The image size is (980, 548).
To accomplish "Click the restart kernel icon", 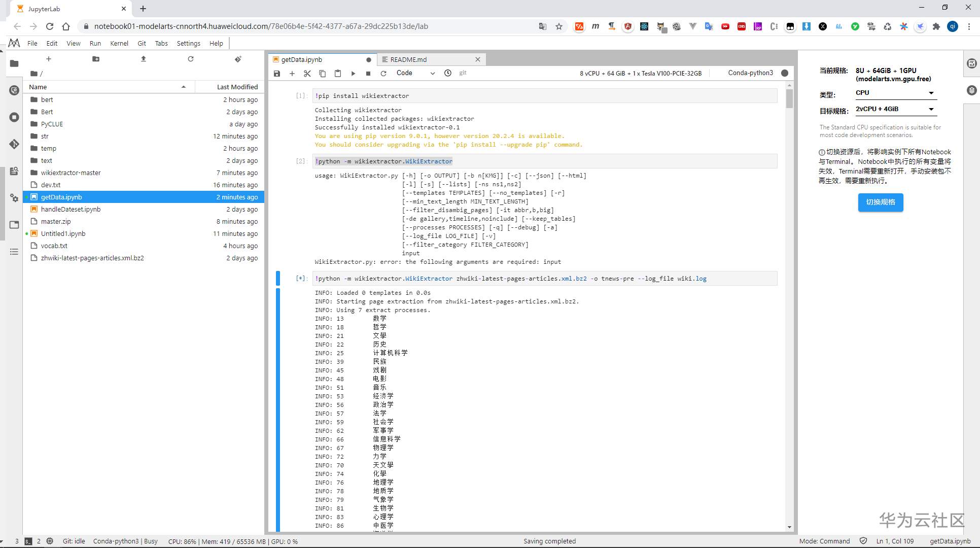I will [x=383, y=74].
